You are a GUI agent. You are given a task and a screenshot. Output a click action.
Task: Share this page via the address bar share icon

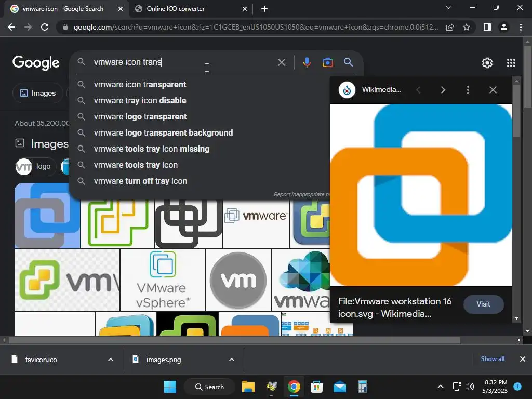pyautogui.click(x=450, y=27)
